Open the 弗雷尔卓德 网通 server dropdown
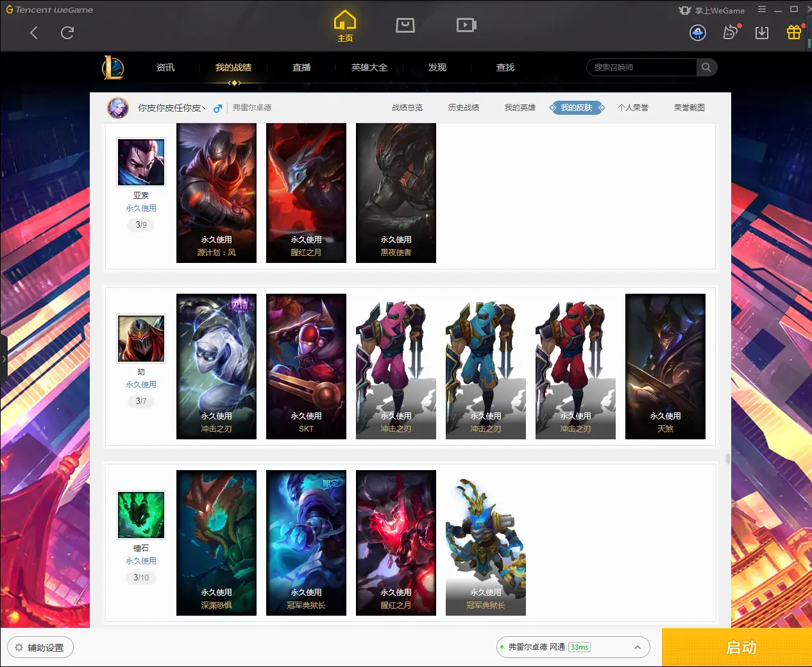The width and height of the screenshot is (812, 667). click(x=573, y=647)
